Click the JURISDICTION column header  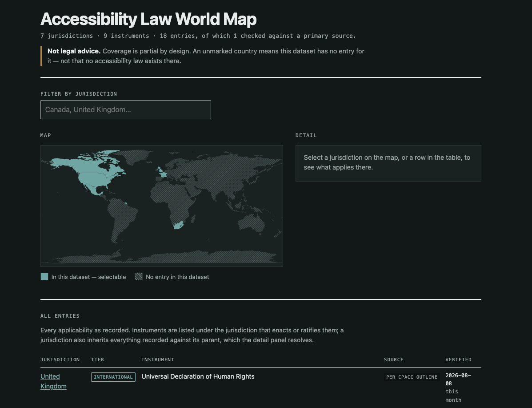(60, 360)
